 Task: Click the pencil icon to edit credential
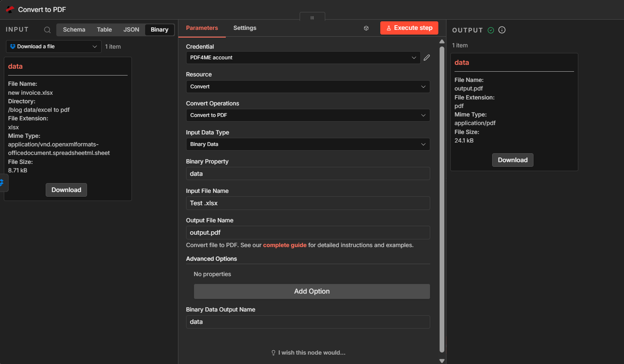(x=426, y=58)
